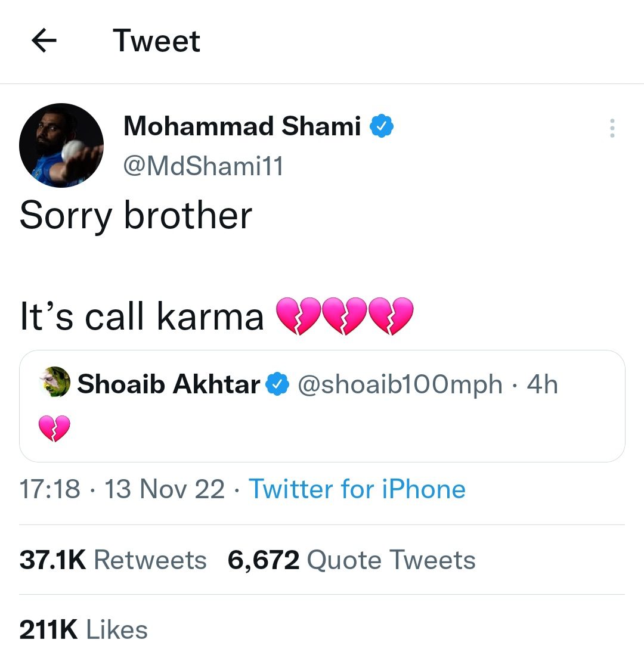Click Shoaib Akhtar's name in quoted tweet
The image size is (644, 652).
tap(169, 384)
